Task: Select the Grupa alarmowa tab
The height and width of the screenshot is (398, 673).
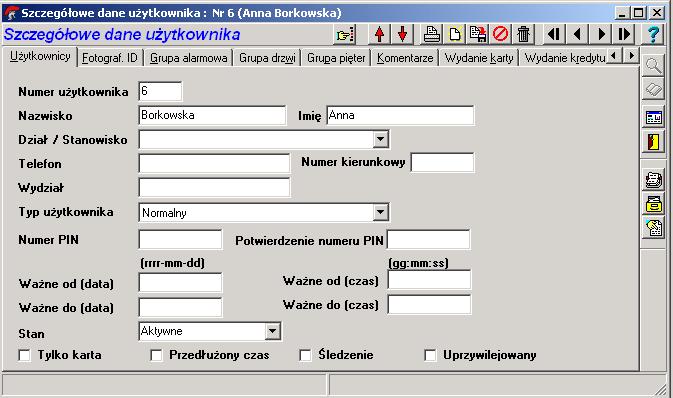Action: [x=188, y=58]
